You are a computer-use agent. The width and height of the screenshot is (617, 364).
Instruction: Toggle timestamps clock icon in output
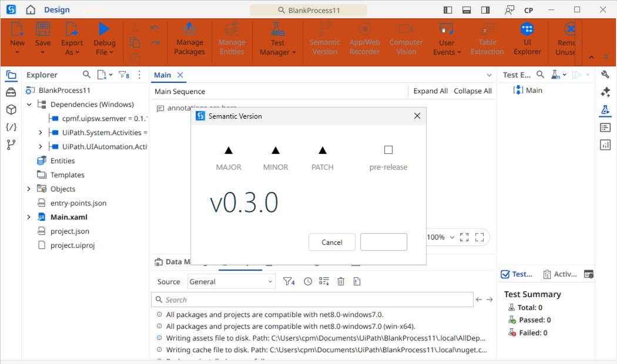pyautogui.click(x=308, y=281)
